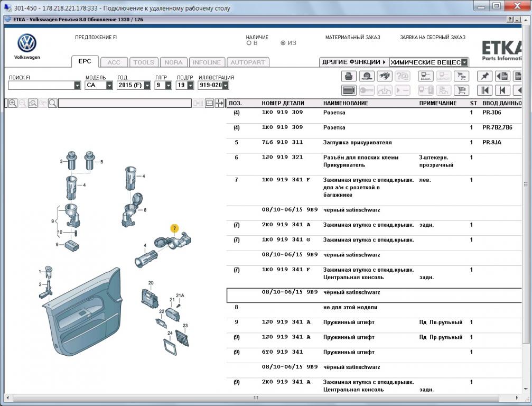This screenshot has width=532, height=406.
Task: Click the grayed key icon
Action: tap(367, 90)
